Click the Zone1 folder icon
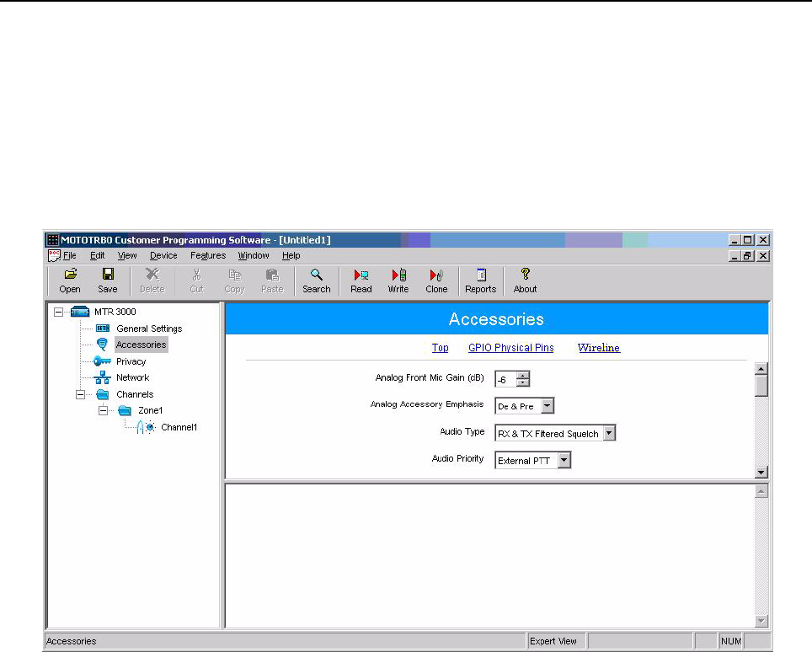This screenshot has height=652, width=812. (x=125, y=411)
